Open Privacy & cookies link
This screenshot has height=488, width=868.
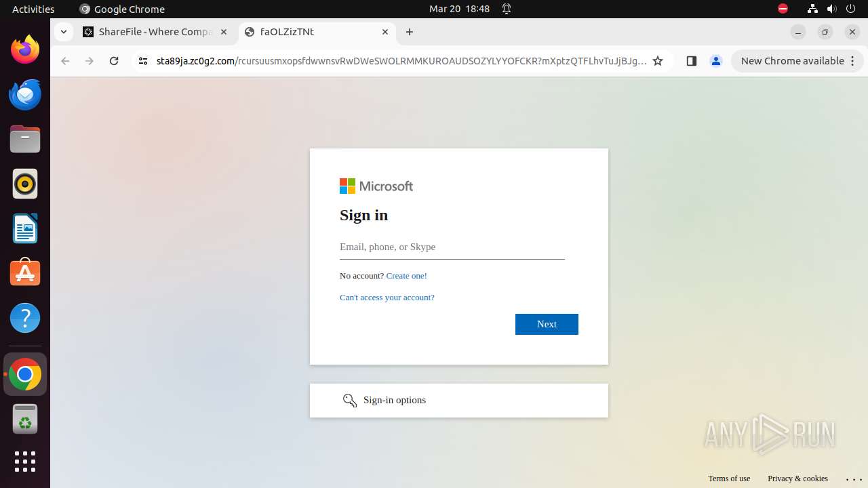797,479
